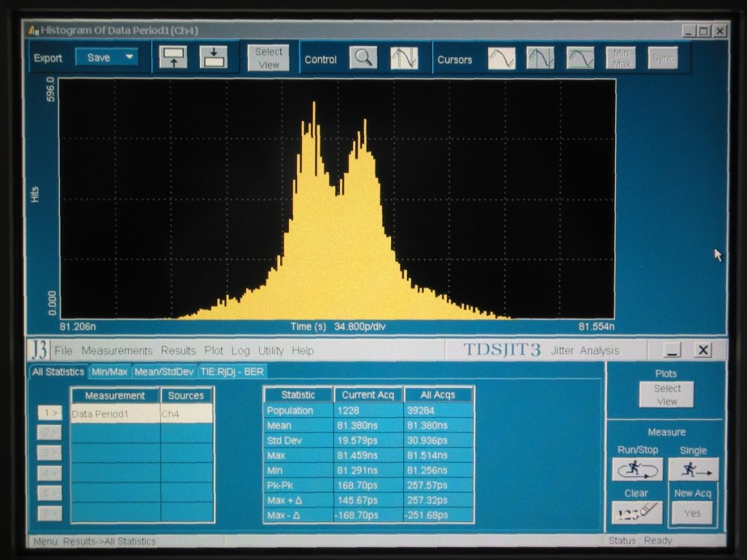This screenshot has height=560, width=747.
Task: Click the Select View button in histogram toolbar
Action: click(268, 58)
